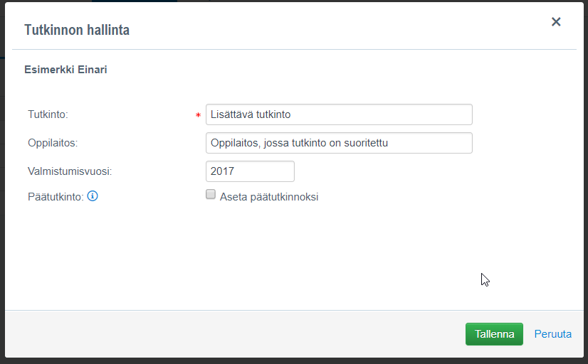Save the degree with Tallenna button
The width and height of the screenshot is (588, 364).
[494, 334]
